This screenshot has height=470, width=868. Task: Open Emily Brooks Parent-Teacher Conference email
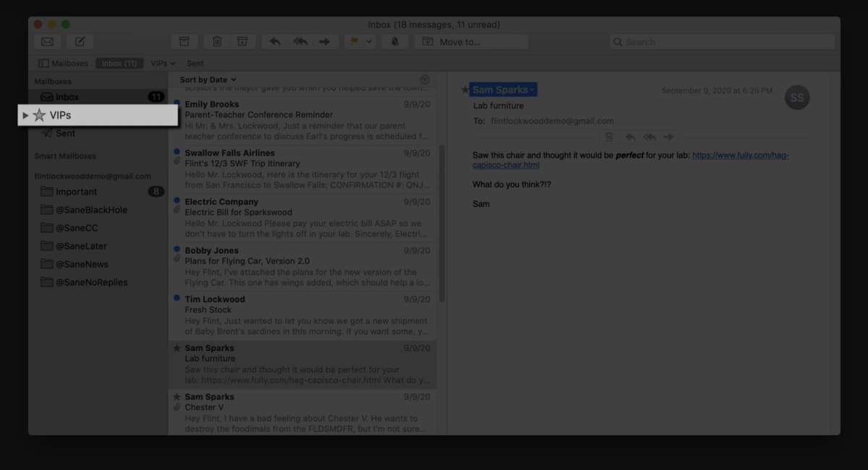coord(302,120)
